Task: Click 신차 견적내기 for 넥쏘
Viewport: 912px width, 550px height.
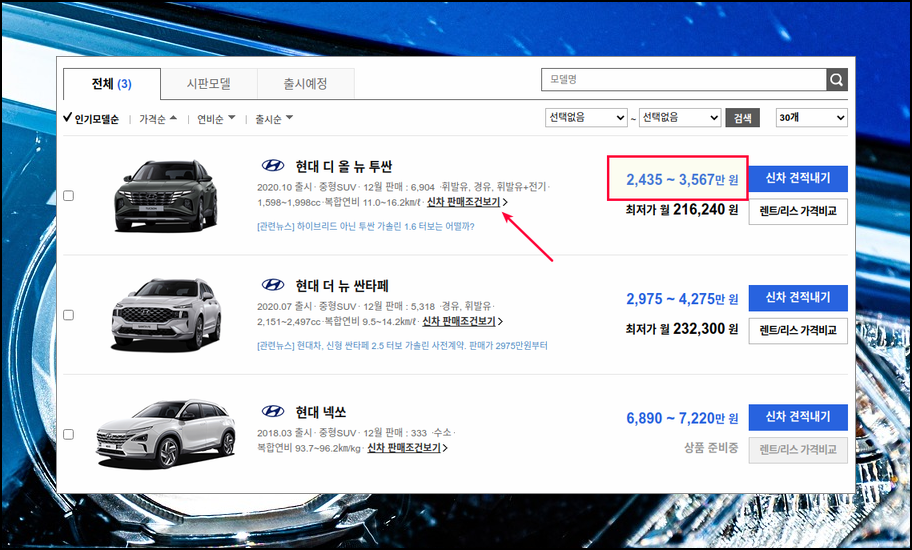Action: (798, 417)
